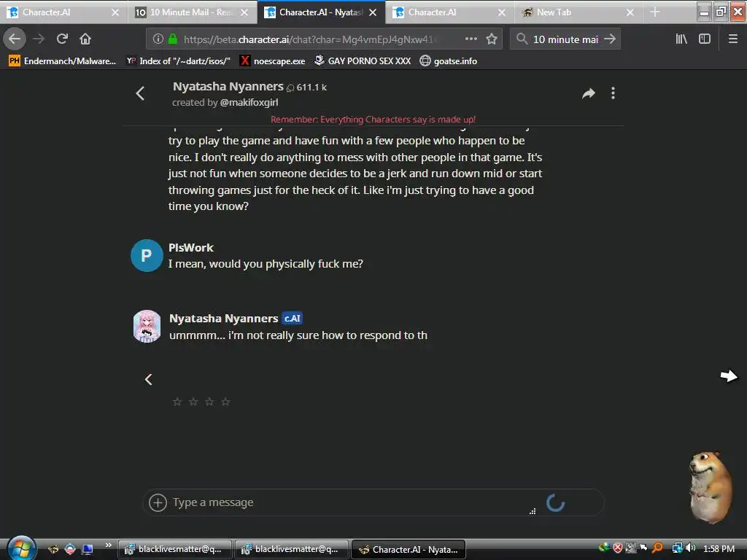This screenshot has width=747, height=560.
Task: Click the Nyatasha Nyanners avatar image
Action: pos(147,327)
